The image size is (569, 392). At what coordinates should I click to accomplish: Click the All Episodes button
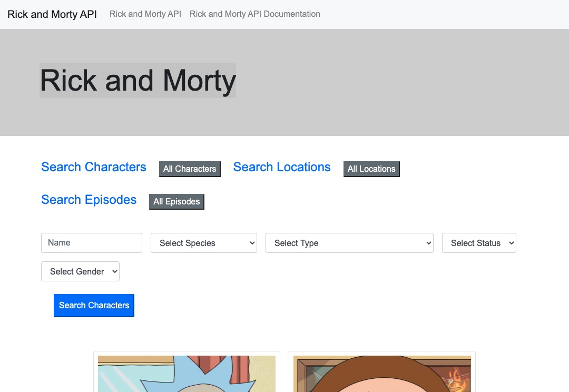[176, 201]
